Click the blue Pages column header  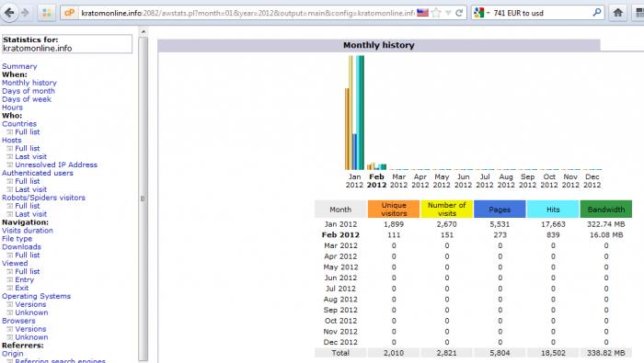[x=500, y=210]
